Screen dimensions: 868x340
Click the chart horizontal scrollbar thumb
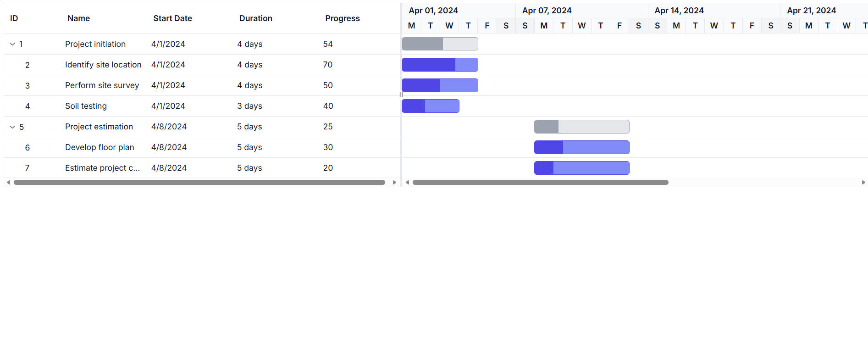point(541,183)
